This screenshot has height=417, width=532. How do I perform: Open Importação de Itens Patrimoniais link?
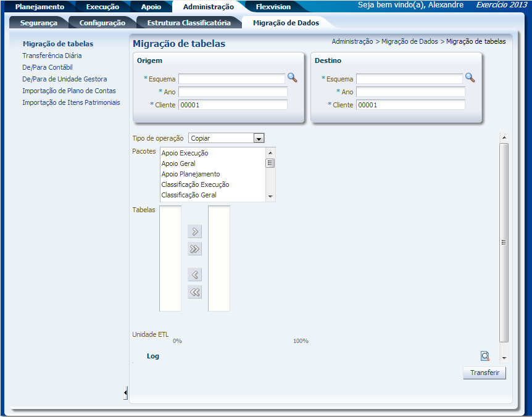[x=71, y=102]
